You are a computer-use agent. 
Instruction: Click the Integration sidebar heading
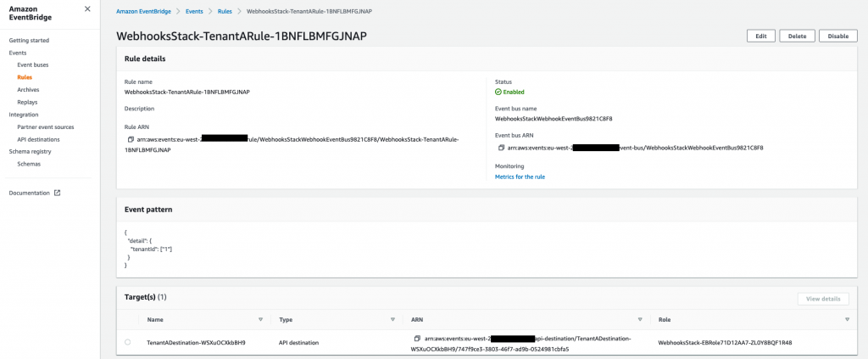point(24,115)
